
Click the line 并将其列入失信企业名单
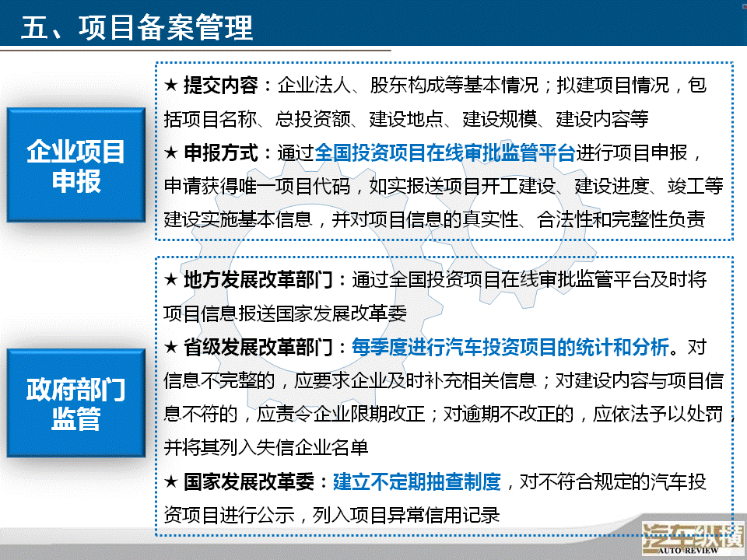pyautogui.click(x=266, y=448)
